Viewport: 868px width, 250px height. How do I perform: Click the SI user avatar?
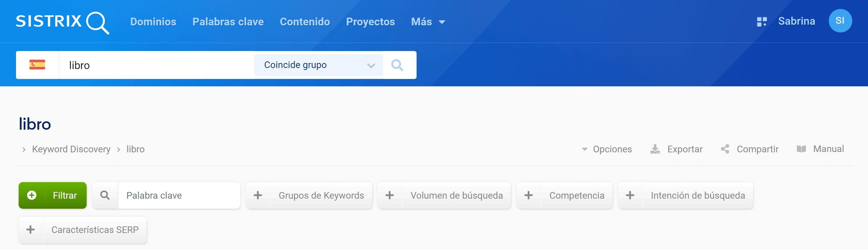(840, 21)
